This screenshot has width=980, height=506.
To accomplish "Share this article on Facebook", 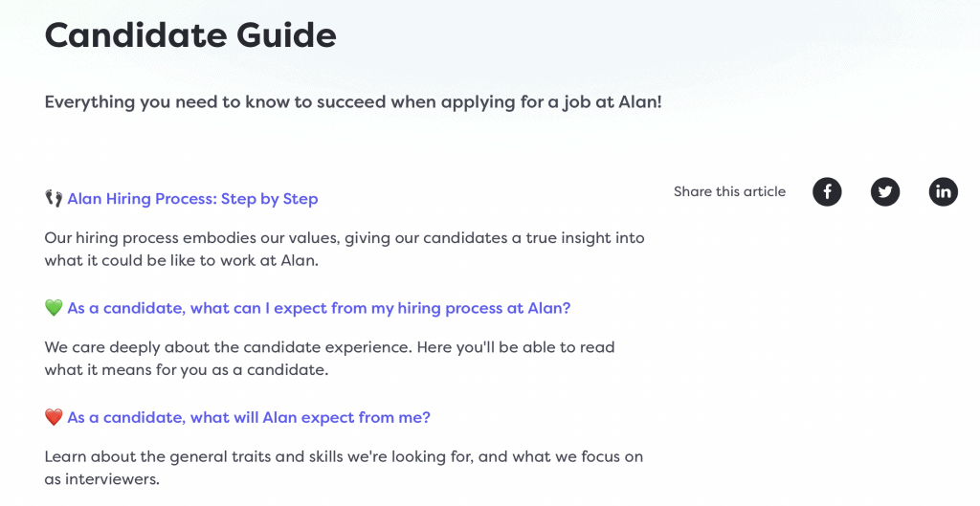I will pos(827,191).
